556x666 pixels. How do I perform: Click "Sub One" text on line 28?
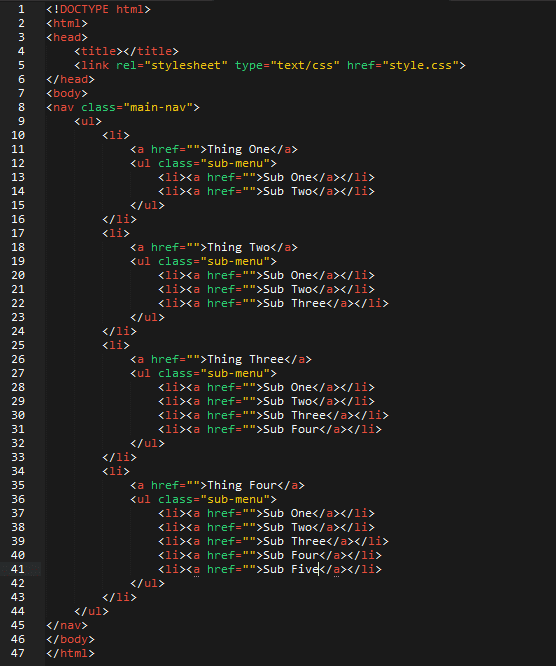288,387
